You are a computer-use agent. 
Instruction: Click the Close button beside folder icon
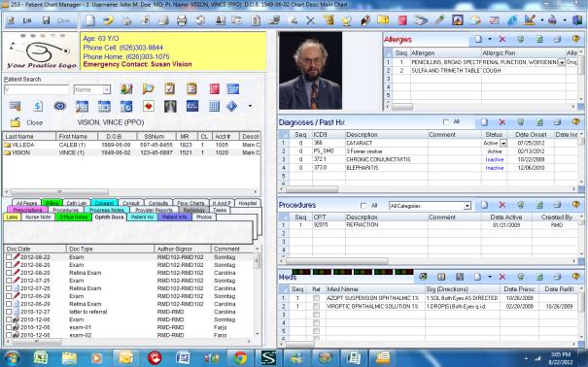[34, 123]
